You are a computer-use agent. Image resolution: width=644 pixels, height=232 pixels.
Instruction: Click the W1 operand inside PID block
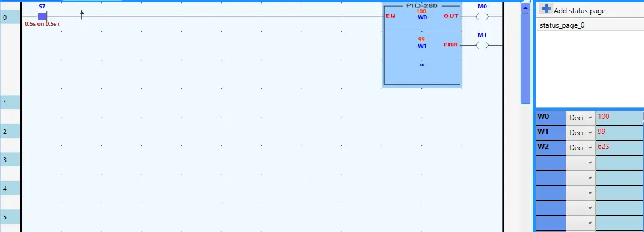click(422, 46)
